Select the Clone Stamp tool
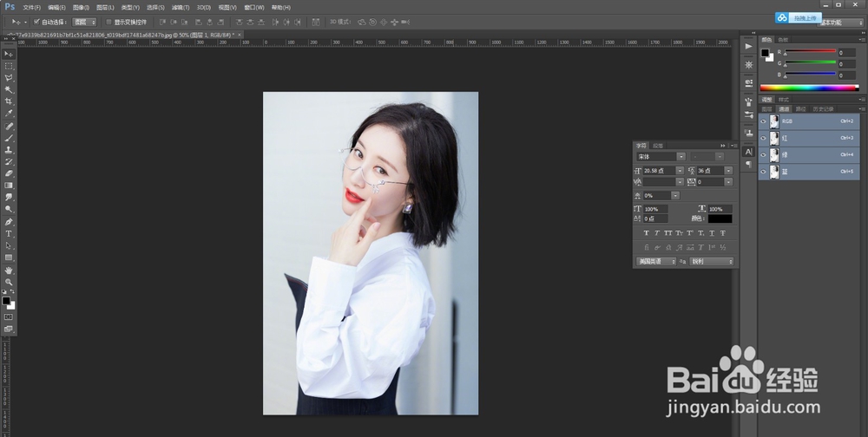Image resolution: width=868 pixels, height=437 pixels. pyautogui.click(x=9, y=150)
